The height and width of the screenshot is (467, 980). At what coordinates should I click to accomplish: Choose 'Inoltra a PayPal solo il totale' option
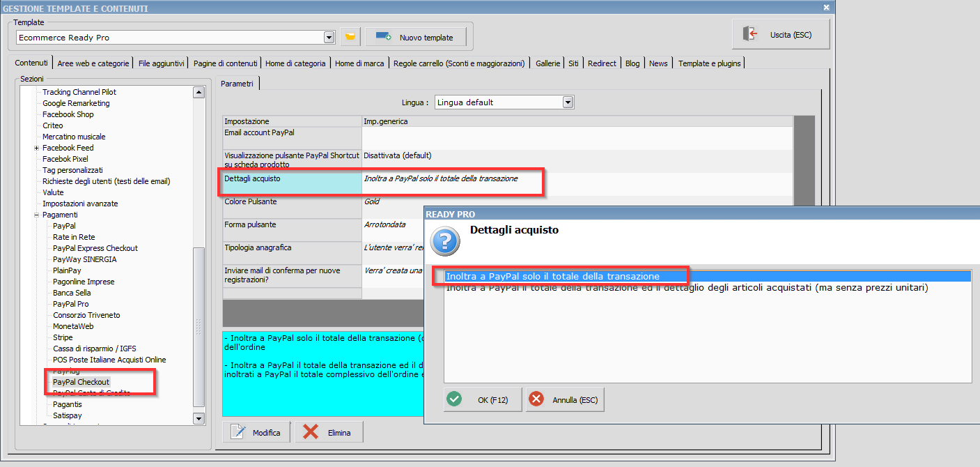point(708,277)
